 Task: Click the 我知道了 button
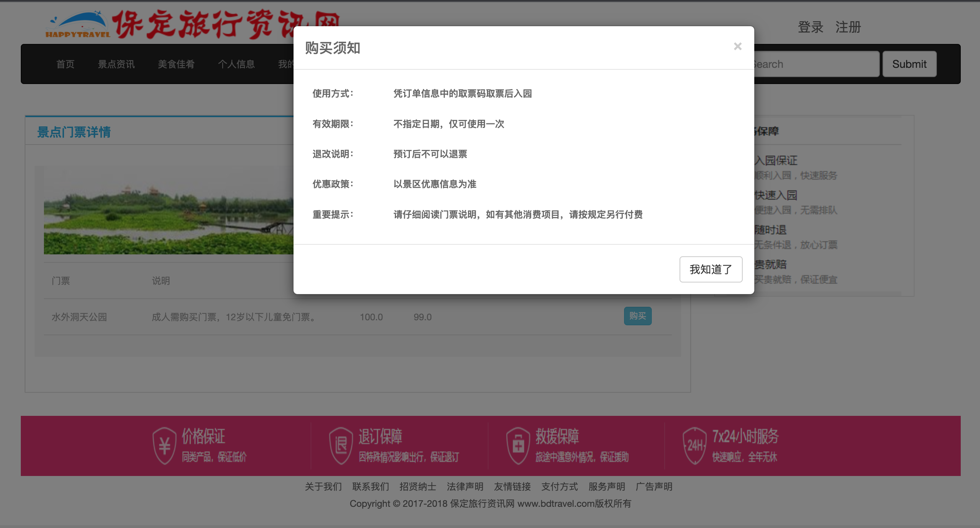pos(711,269)
